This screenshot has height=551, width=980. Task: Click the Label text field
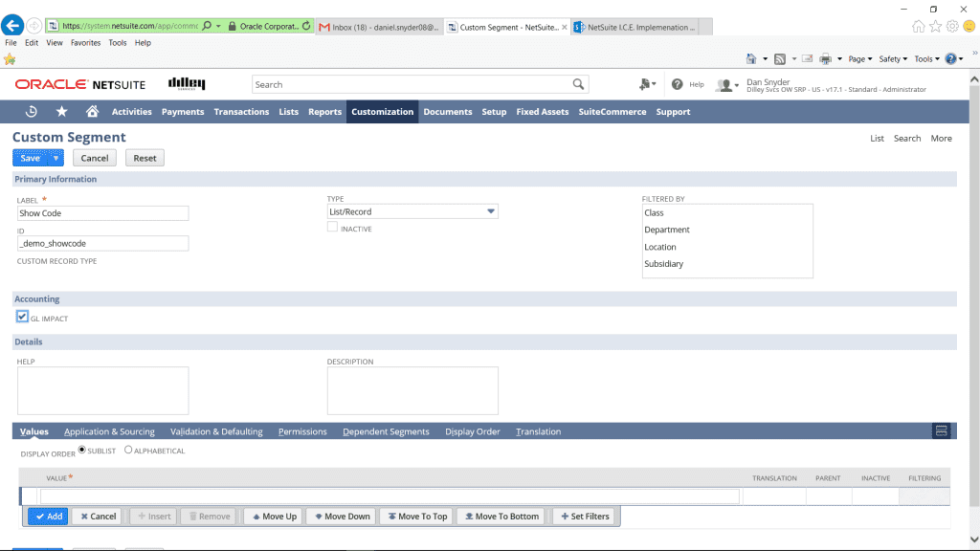(103, 213)
